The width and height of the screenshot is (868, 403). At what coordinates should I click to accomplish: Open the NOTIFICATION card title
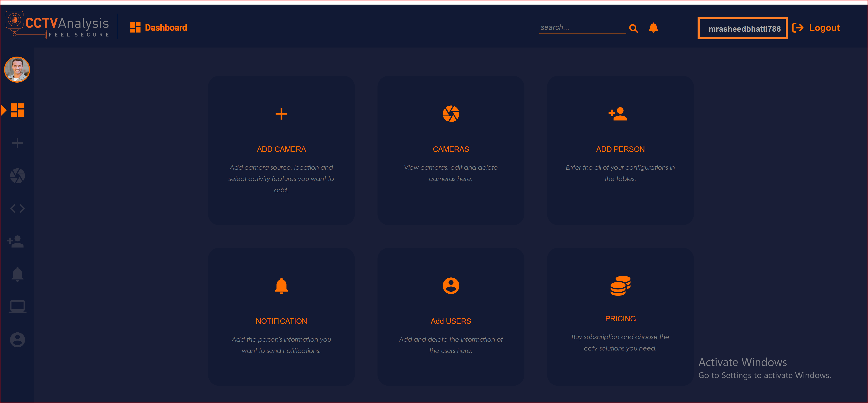coord(281,321)
